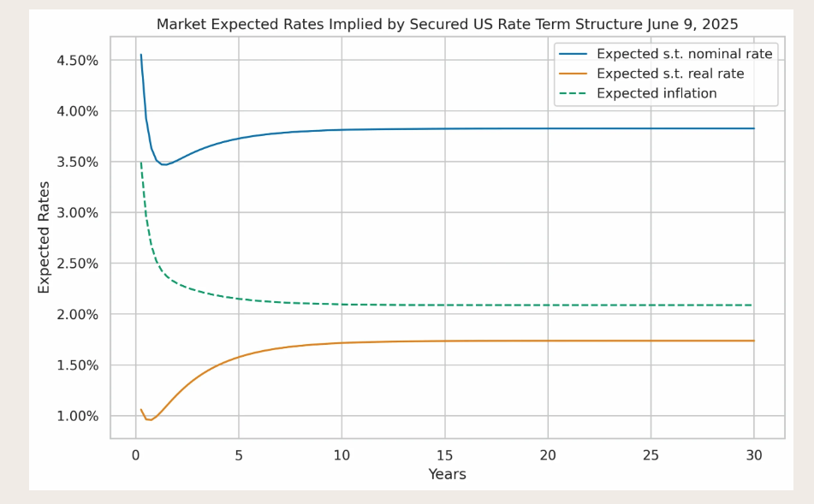Image resolution: width=814 pixels, height=504 pixels.
Task: Click the 'Years' x-axis title
Action: point(447,474)
